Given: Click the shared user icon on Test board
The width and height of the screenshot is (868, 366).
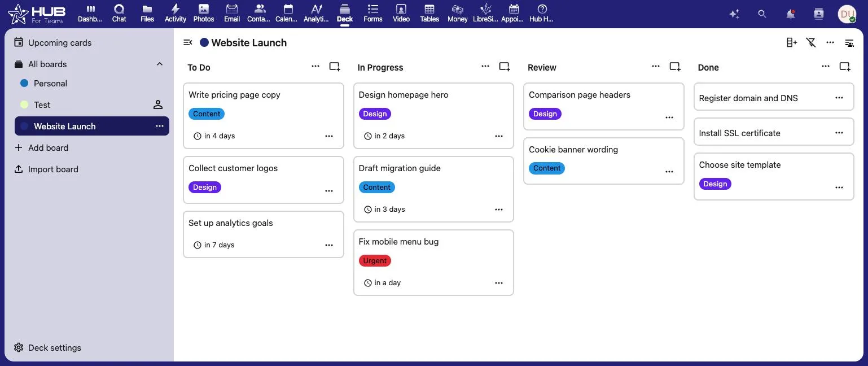Looking at the screenshot, I should point(158,104).
